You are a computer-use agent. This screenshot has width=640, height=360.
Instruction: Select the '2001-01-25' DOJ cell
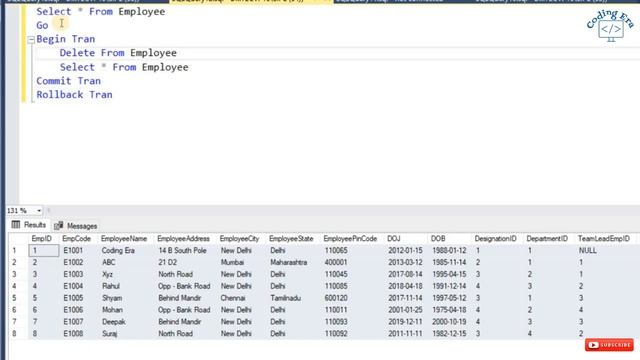406,310
